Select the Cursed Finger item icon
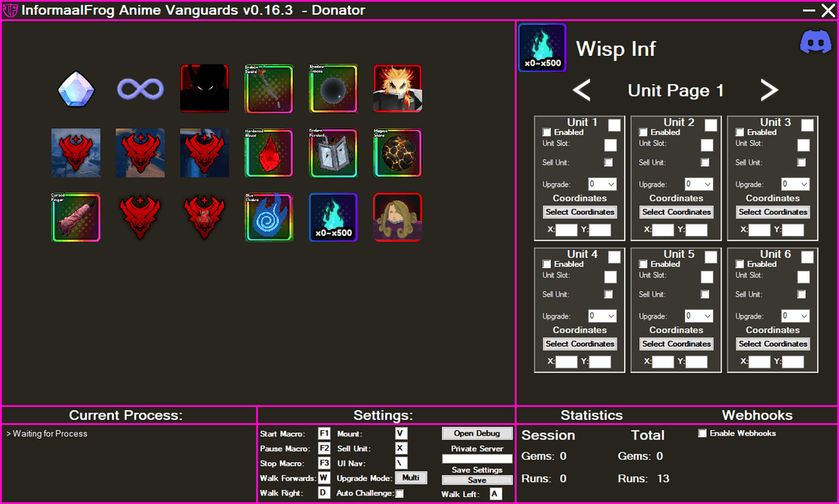 [x=76, y=217]
